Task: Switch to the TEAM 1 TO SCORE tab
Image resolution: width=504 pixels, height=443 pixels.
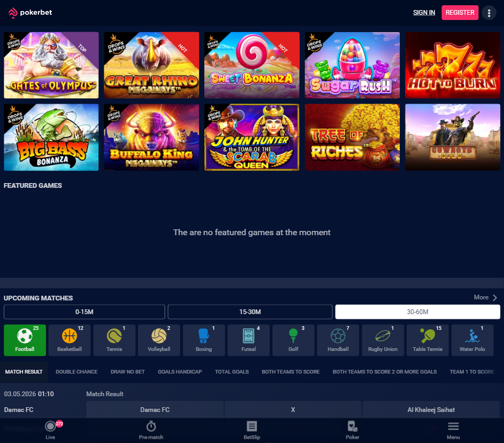Action: 471,372
